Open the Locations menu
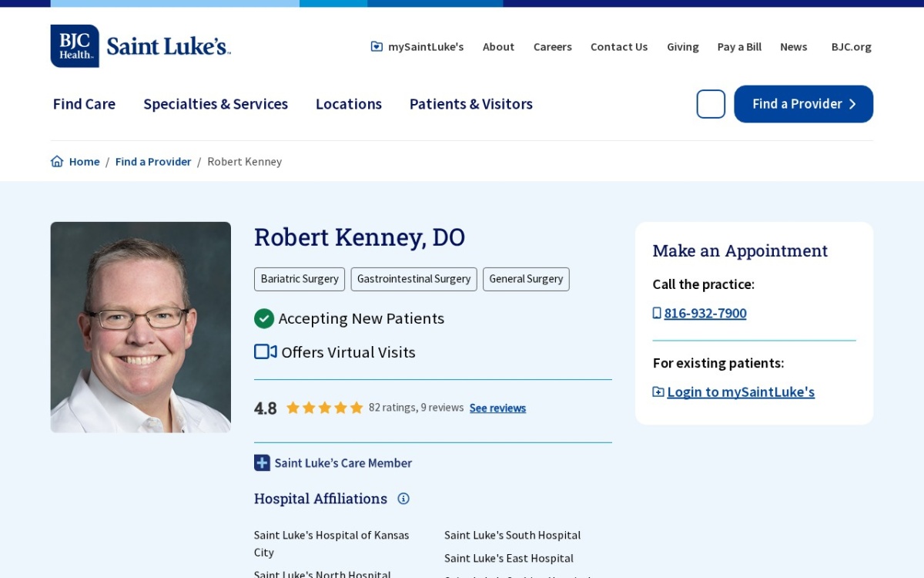The width and height of the screenshot is (924, 578). coord(349,104)
